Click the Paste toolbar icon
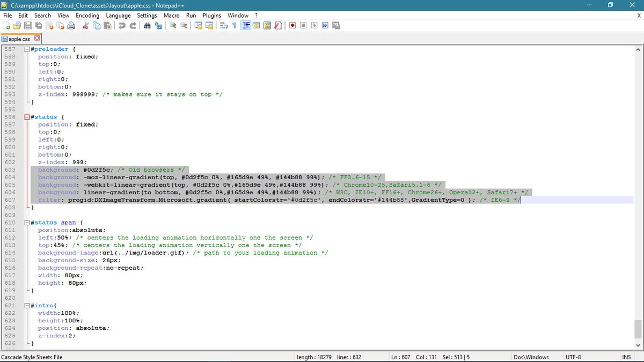 point(107,25)
